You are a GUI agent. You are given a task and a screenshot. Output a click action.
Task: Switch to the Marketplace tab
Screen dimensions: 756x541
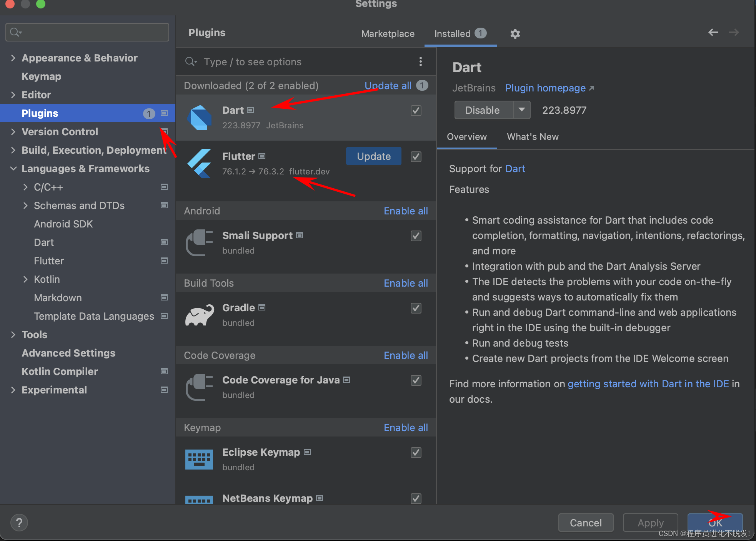[x=388, y=34]
